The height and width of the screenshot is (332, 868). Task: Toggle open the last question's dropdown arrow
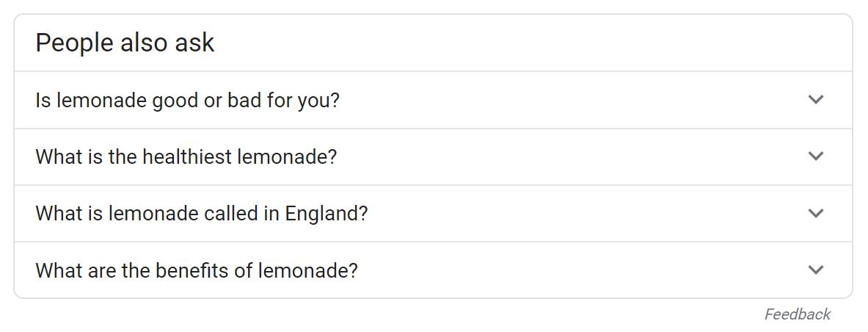tap(816, 270)
